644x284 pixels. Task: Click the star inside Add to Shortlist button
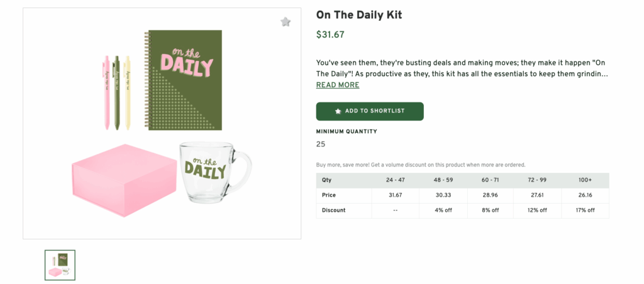[338, 111]
